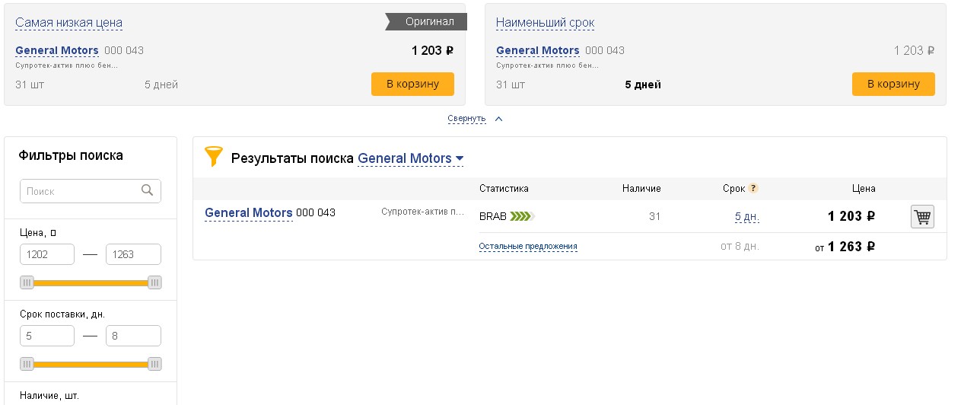Image resolution: width=980 pixels, height=405 pixels.
Task: Collapse the offers panel via Свернуть chevron
Action: tap(499, 119)
